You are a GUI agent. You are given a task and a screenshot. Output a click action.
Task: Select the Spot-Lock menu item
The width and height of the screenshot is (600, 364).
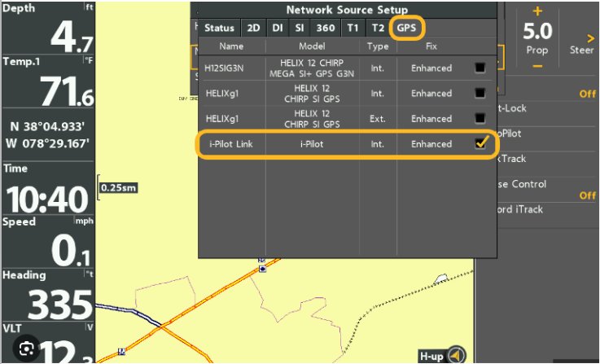click(x=511, y=108)
